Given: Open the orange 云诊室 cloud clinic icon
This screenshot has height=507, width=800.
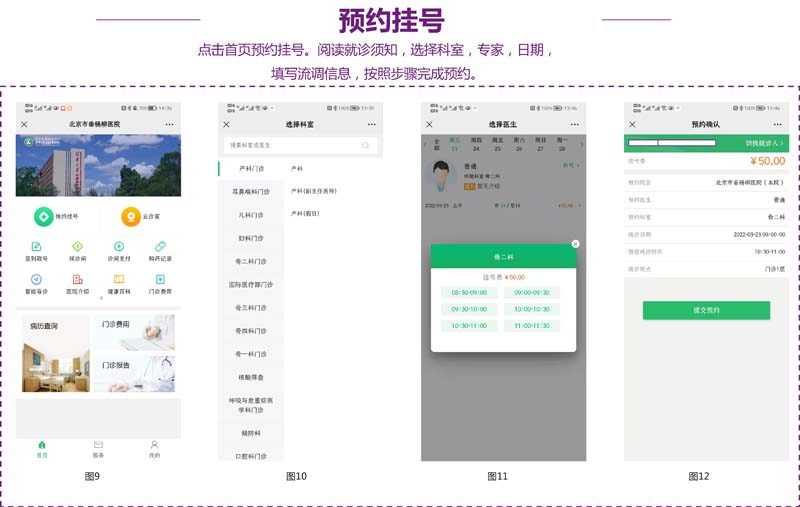Looking at the screenshot, I should point(131,216).
